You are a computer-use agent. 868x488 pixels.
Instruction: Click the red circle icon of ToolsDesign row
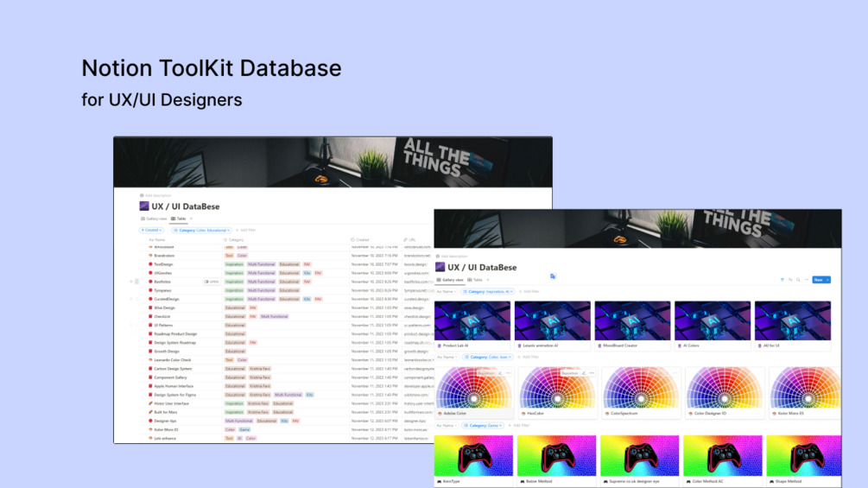tap(150, 264)
